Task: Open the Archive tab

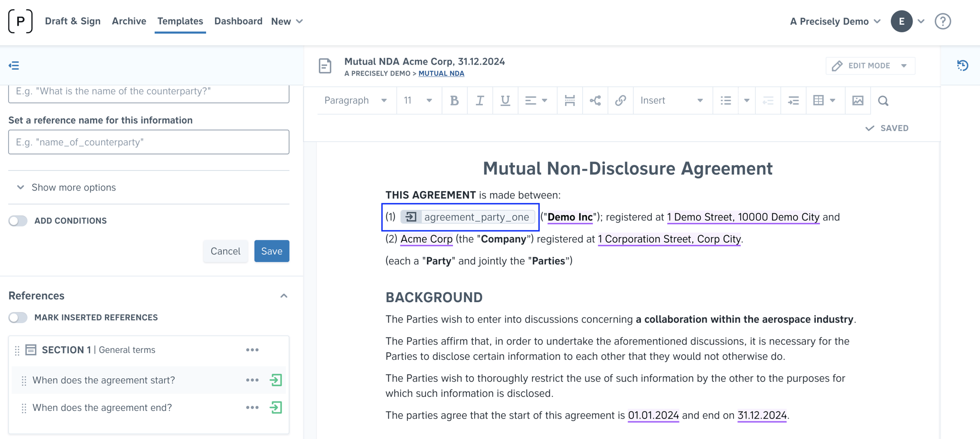Action: (129, 21)
